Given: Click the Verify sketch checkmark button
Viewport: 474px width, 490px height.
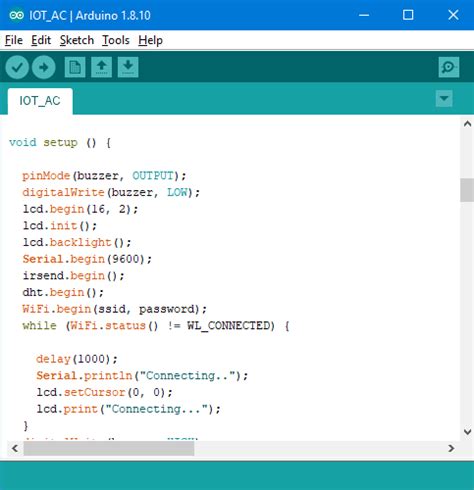Looking at the screenshot, I should pyautogui.click(x=17, y=67).
